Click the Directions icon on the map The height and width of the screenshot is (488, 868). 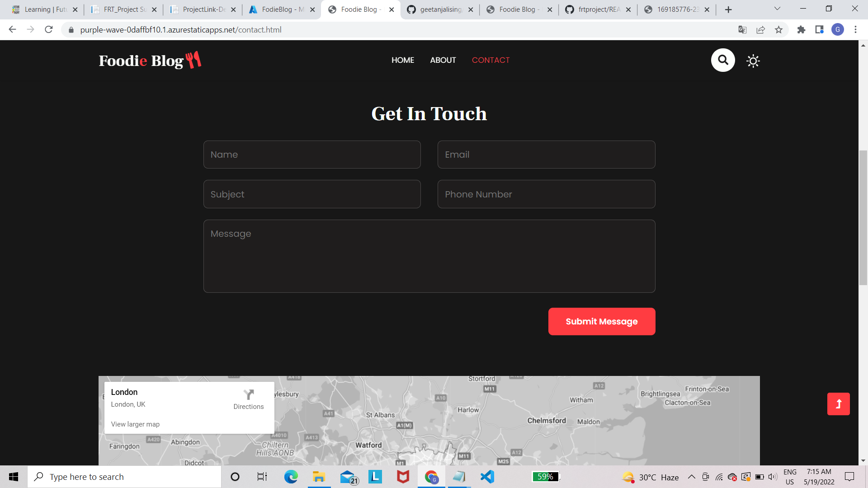click(248, 394)
